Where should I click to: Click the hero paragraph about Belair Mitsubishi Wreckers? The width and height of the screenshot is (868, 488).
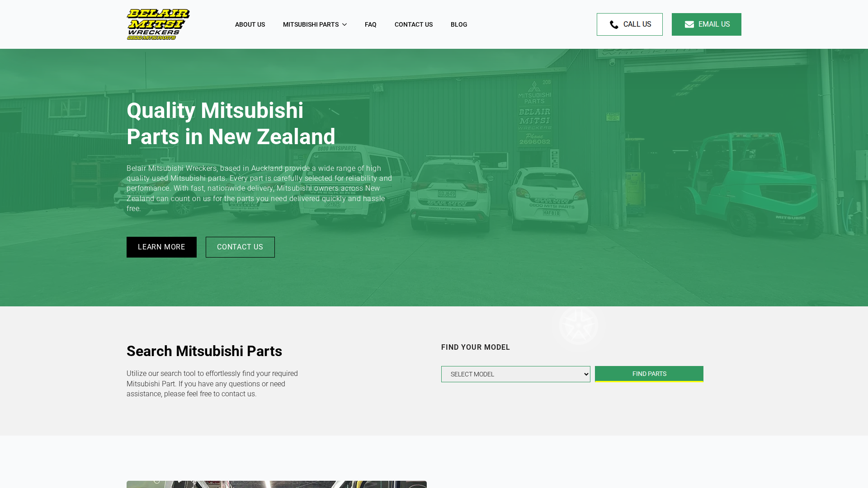point(260,188)
